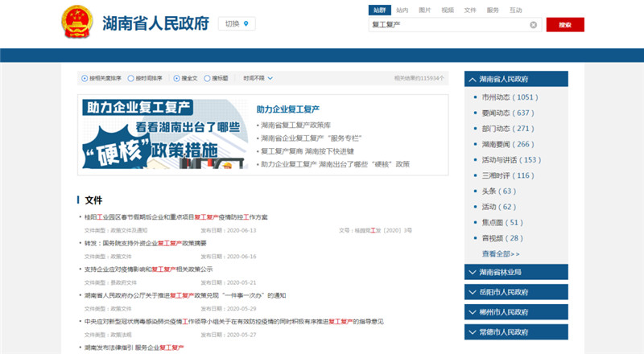The height and width of the screenshot is (354, 644).
Task: Open the 助力企业复工复产 banner image
Action: click(x=165, y=134)
